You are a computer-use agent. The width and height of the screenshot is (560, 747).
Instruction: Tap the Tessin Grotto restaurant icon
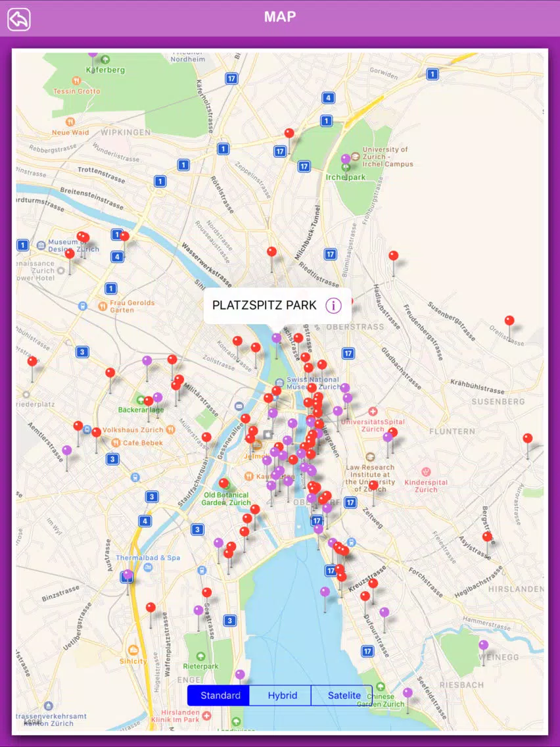tap(76, 80)
